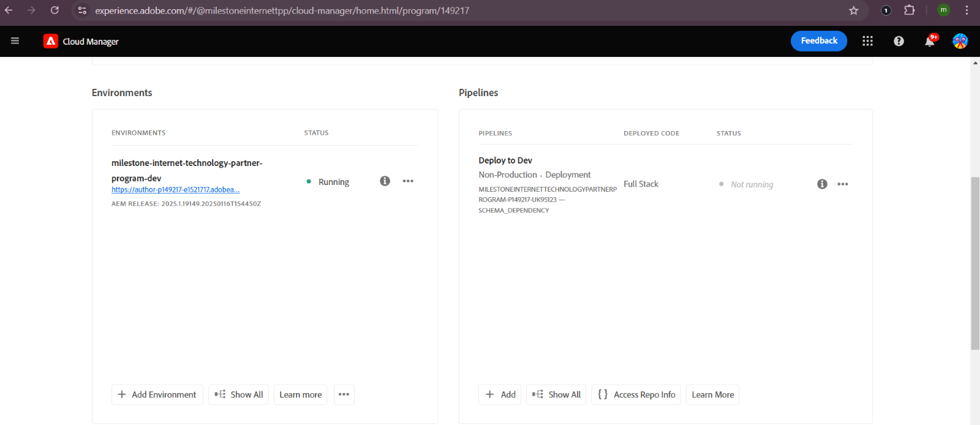Open the author-p149217 environment link
Screen dimensions: 980x425
pyautogui.click(x=176, y=190)
